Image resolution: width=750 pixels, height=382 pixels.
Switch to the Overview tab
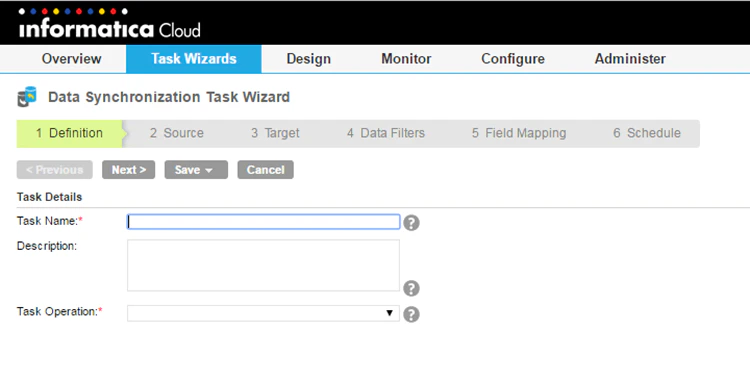pos(71,59)
